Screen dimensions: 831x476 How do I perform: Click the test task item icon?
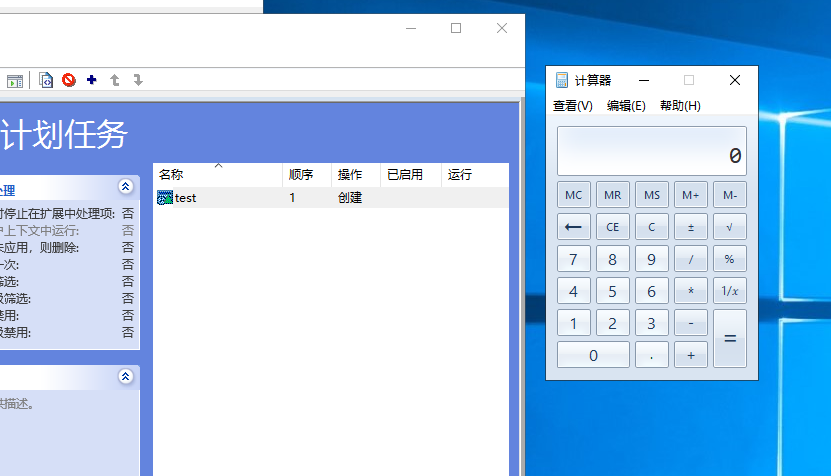point(165,198)
